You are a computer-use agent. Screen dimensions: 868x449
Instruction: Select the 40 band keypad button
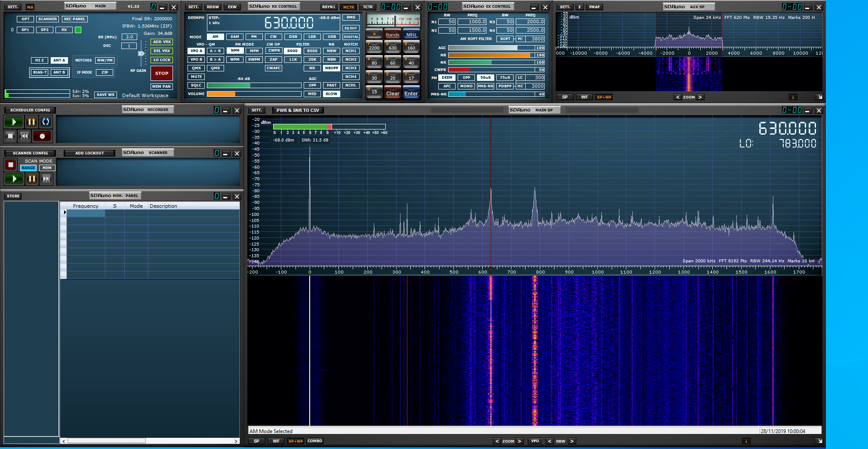411,61
